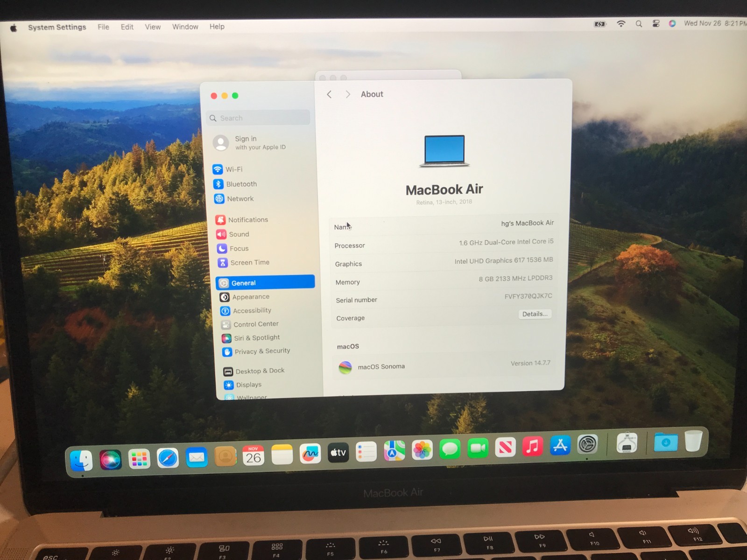747x560 pixels.
Task: Open Sound settings
Action: pos(239,234)
